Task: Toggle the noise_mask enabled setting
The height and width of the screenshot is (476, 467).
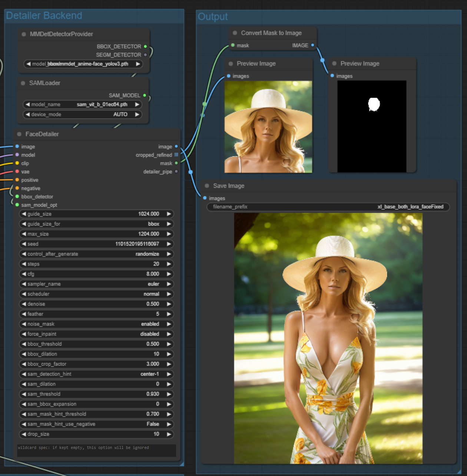Action: click(x=96, y=324)
